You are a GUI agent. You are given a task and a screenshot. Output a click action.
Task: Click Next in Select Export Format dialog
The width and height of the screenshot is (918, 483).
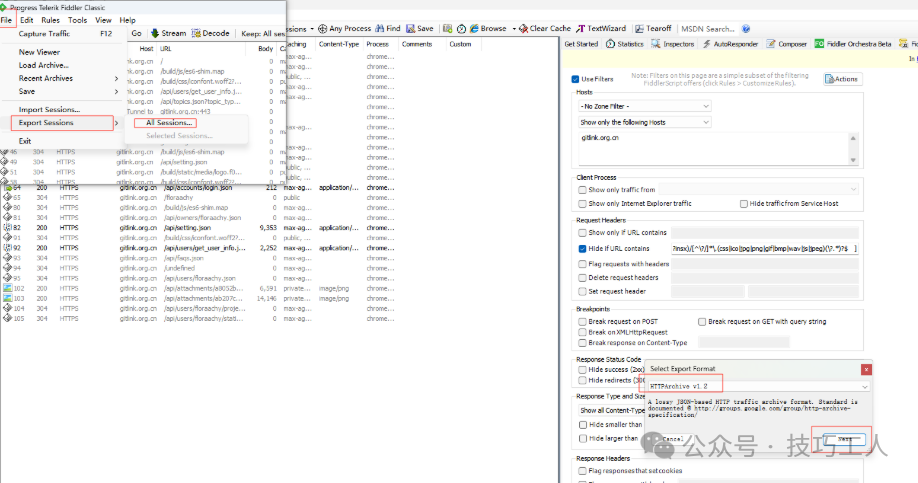pyautogui.click(x=844, y=439)
